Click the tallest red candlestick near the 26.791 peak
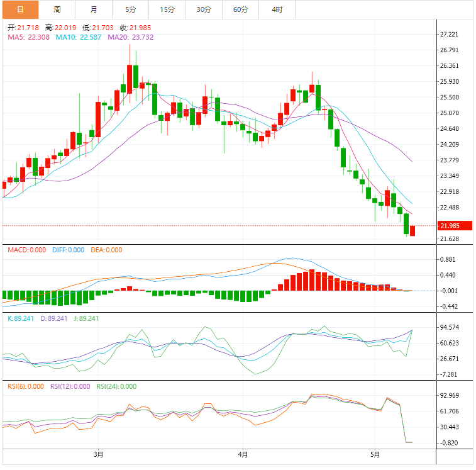Image resolution: width=476 pixels, height=470 pixels. (x=130, y=79)
